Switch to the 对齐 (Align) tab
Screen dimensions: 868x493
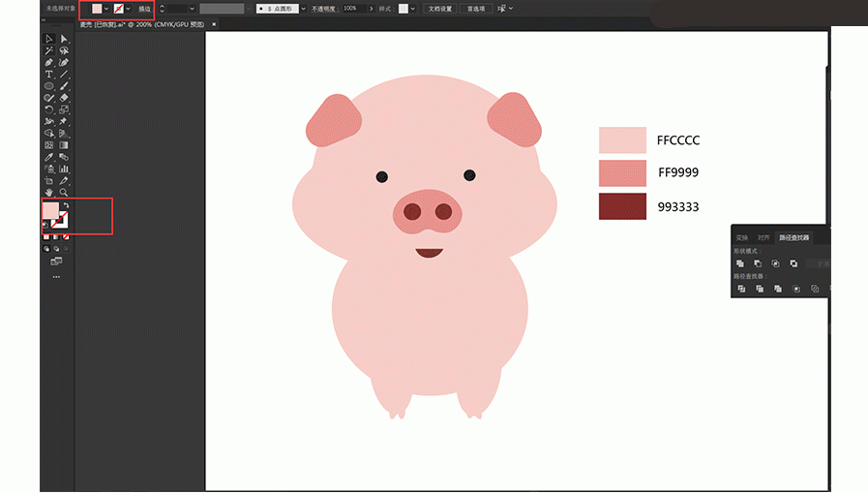point(763,237)
